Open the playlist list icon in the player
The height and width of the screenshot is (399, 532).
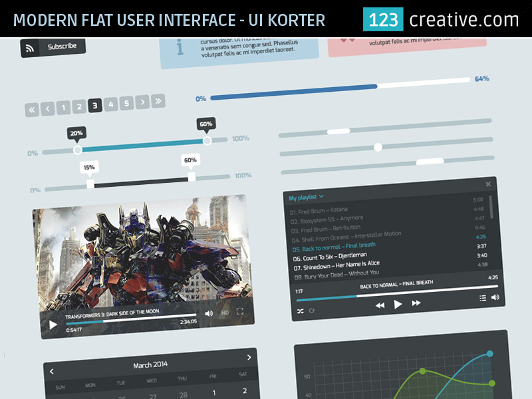coord(483,298)
